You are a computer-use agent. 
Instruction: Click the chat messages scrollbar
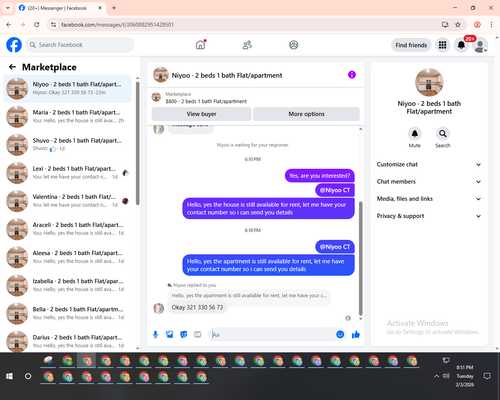360,258
